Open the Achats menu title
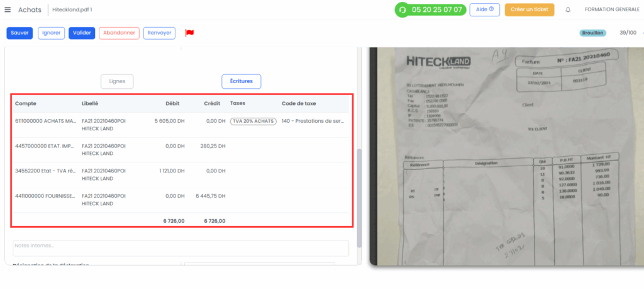Viewport: 644px width, 289px height. click(x=30, y=10)
